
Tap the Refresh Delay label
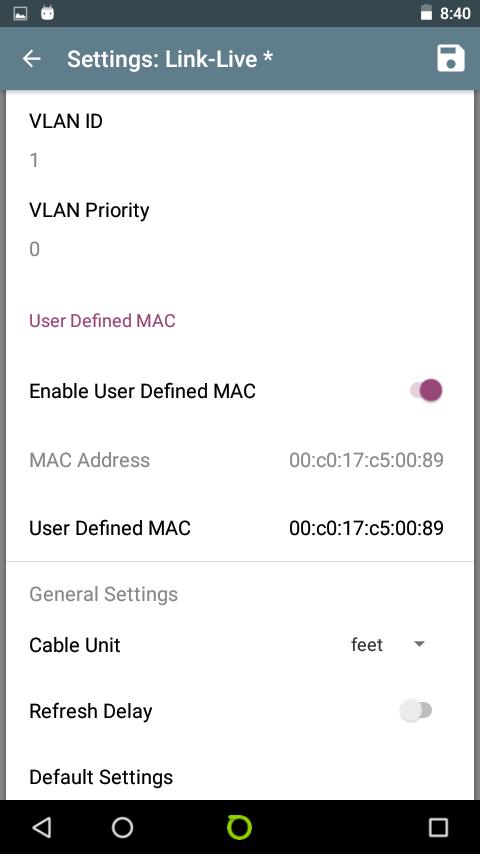coord(90,711)
